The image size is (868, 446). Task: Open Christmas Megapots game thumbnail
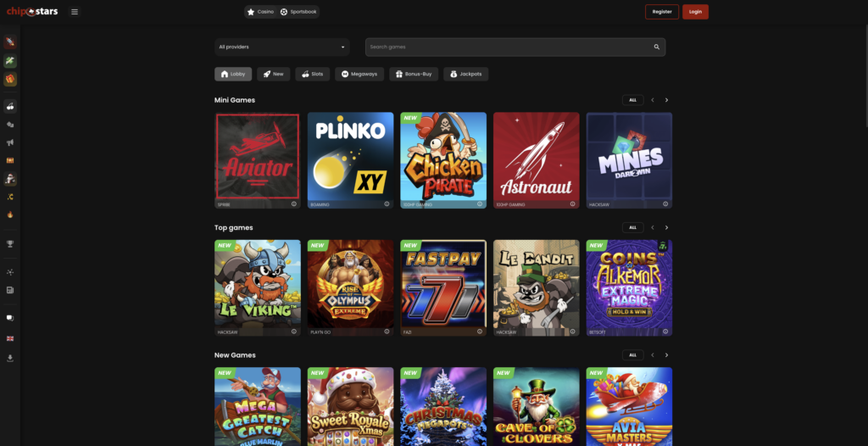[x=443, y=407]
